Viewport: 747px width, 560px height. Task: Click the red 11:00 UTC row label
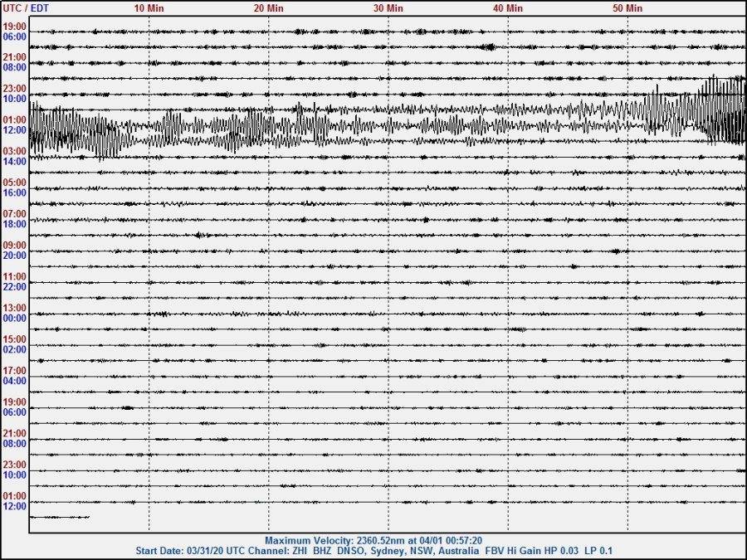(x=14, y=276)
